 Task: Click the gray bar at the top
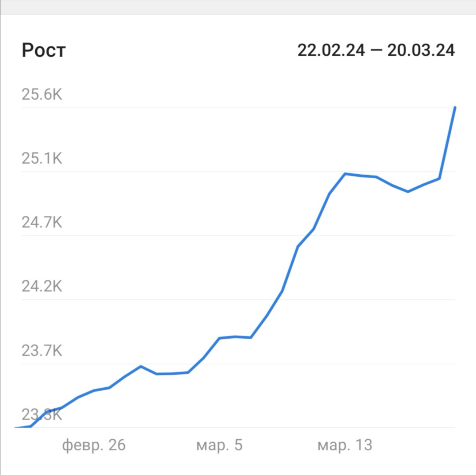click(x=238, y=7)
